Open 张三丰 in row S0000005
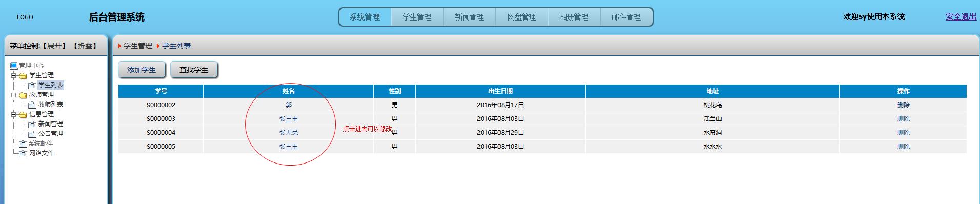The width and height of the screenshot is (980, 204). (289, 146)
